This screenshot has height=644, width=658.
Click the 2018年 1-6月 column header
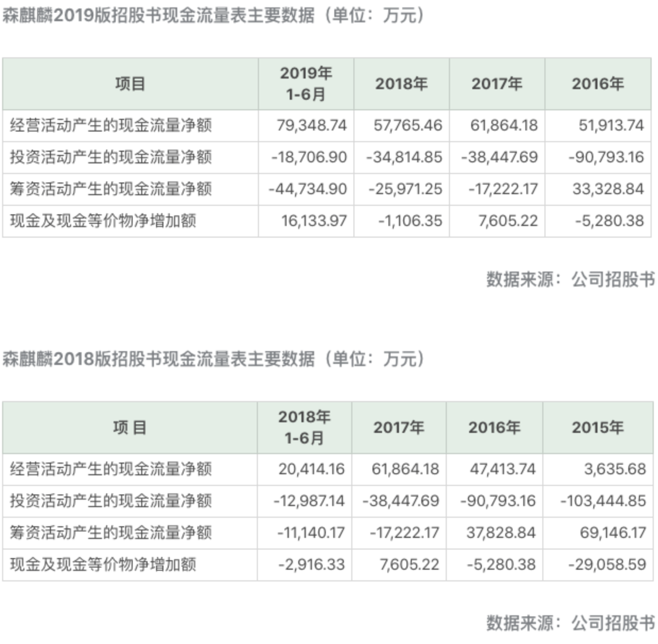pos(305,428)
